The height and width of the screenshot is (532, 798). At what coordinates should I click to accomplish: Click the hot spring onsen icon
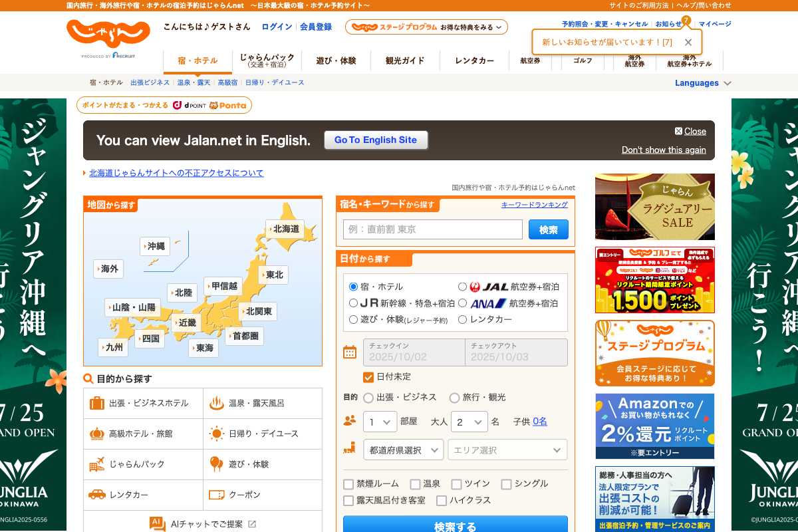[217, 403]
